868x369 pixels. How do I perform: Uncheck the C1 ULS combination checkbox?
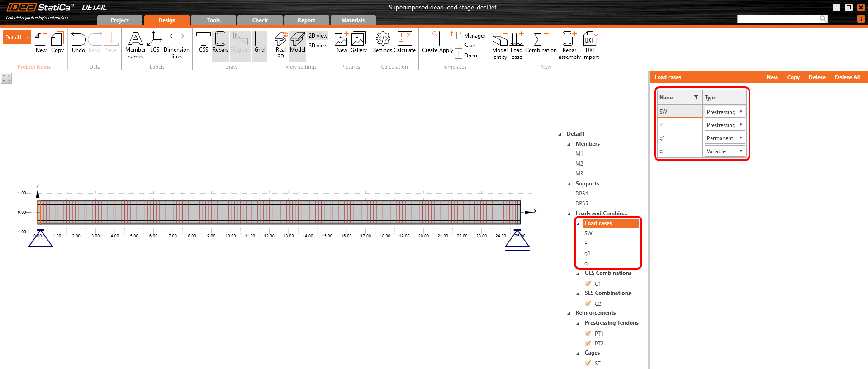point(588,284)
